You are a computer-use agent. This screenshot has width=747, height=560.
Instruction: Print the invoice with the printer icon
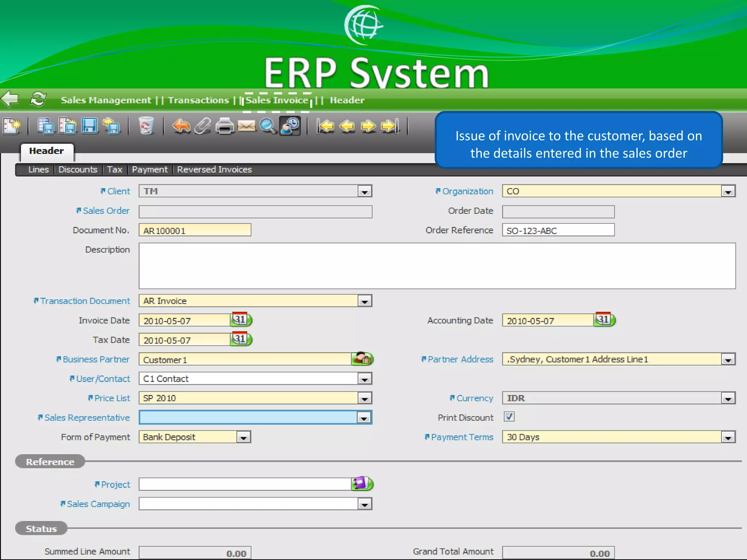(x=225, y=126)
